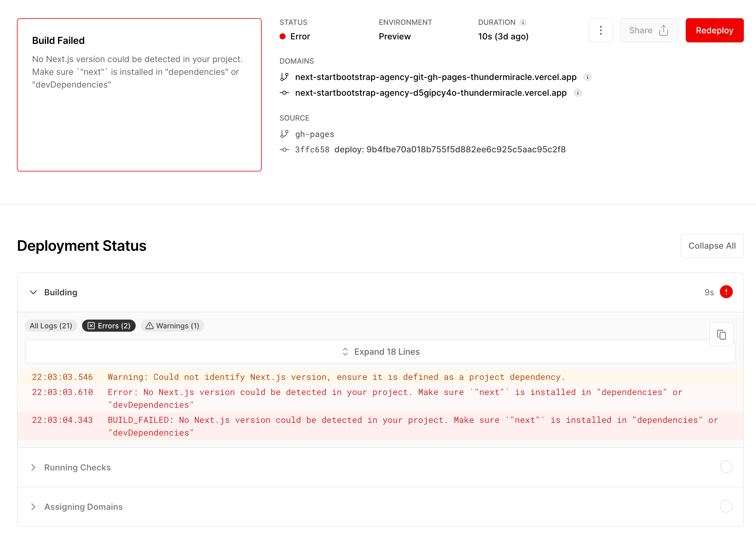Image resolution: width=756 pixels, height=541 pixels.
Task: Click the Redeploy button
Action: [715, 30]
